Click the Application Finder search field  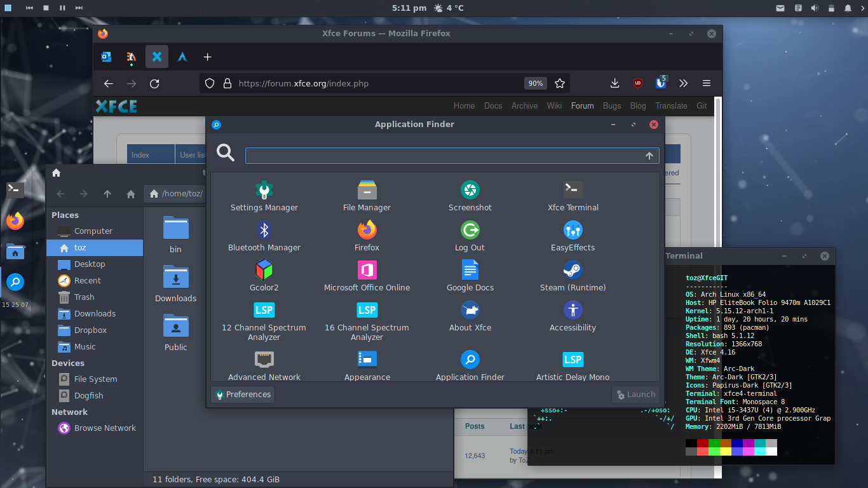[x=452, y=156]
